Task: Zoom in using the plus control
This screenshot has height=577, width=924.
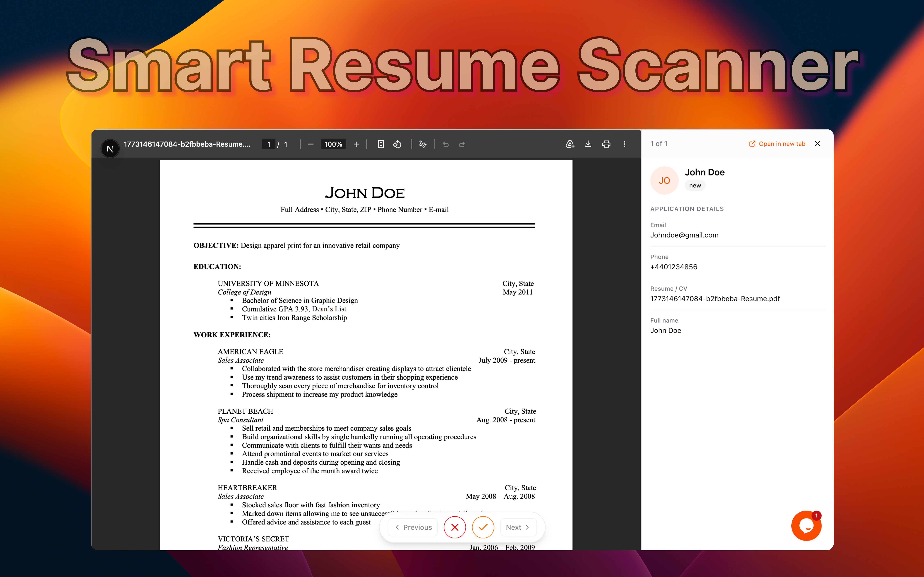Action: [356, 144]
